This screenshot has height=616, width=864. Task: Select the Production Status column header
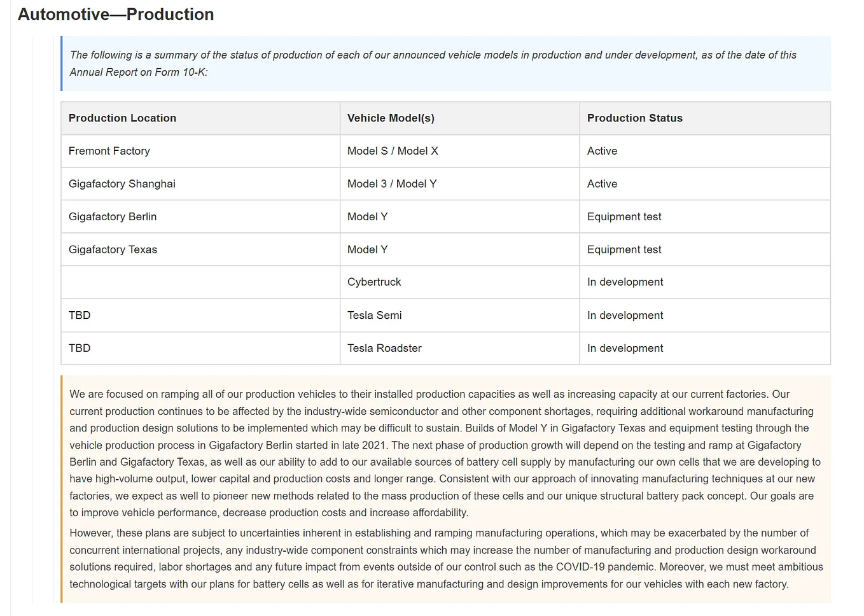click(x=634, y=118)
